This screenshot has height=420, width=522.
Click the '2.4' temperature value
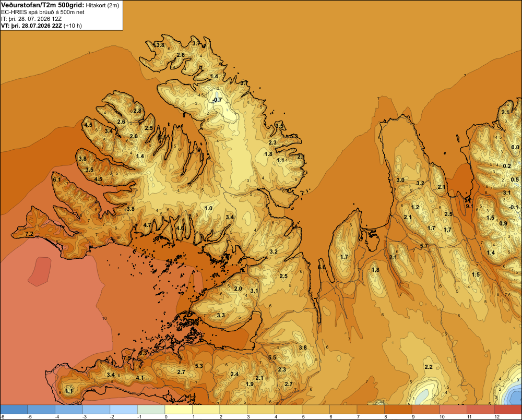click(234, 374)
